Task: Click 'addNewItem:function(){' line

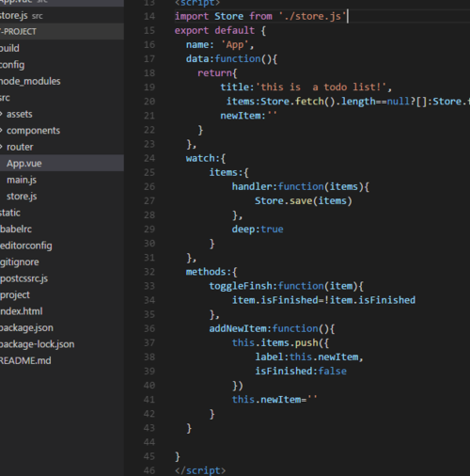Action: (272, 328)
